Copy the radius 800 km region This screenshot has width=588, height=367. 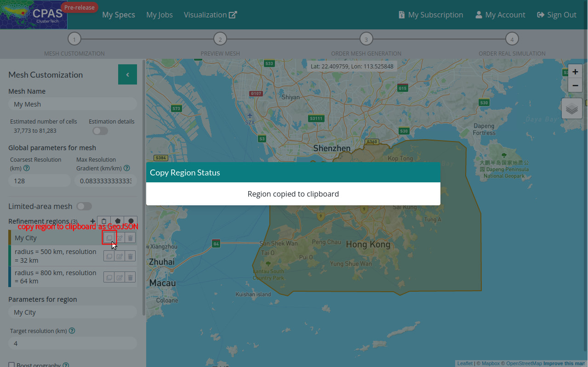coord(109,277)
